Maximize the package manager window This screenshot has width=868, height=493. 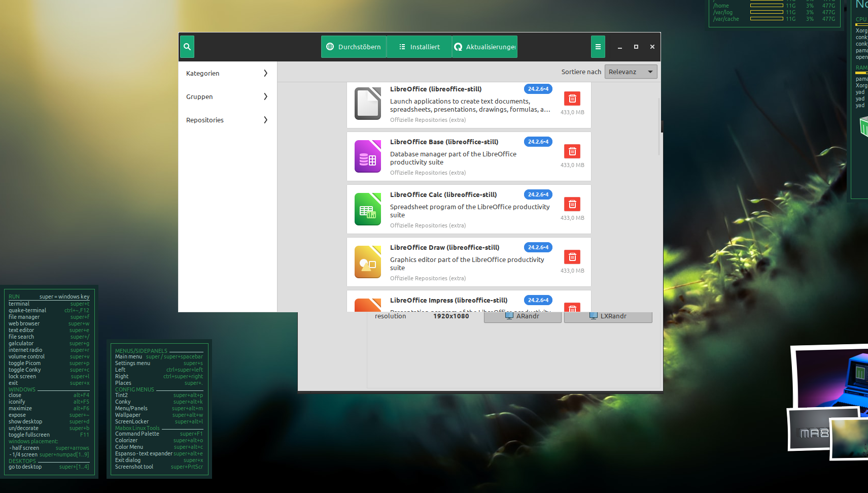pos(636,47)
